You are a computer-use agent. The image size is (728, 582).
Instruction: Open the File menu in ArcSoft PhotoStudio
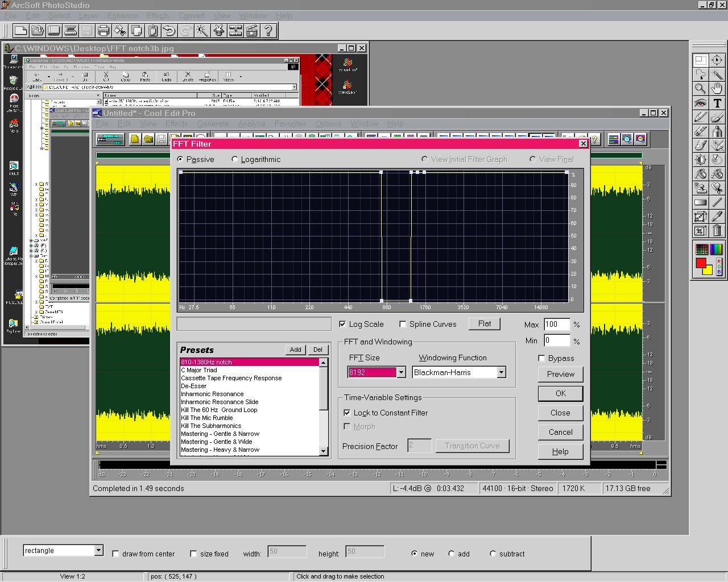point(11,15)
